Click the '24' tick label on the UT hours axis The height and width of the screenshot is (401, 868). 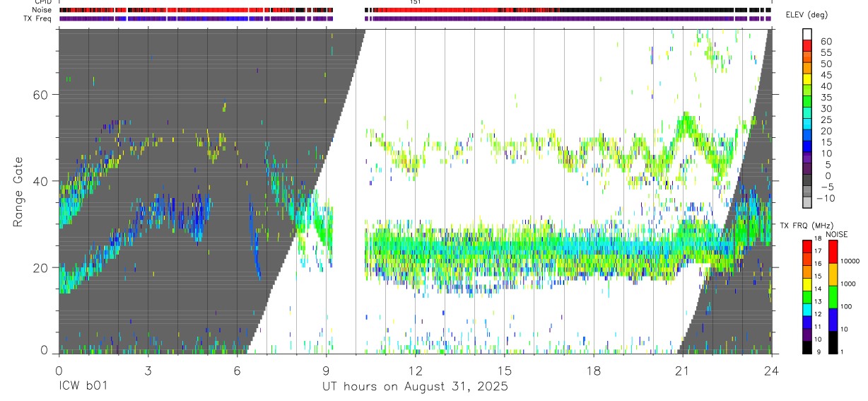[771, 370]
